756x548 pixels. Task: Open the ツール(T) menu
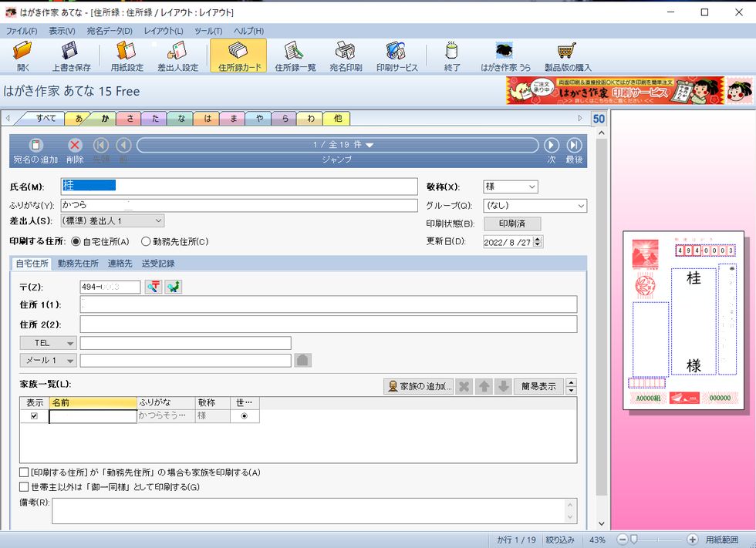[x=208, y=31]
